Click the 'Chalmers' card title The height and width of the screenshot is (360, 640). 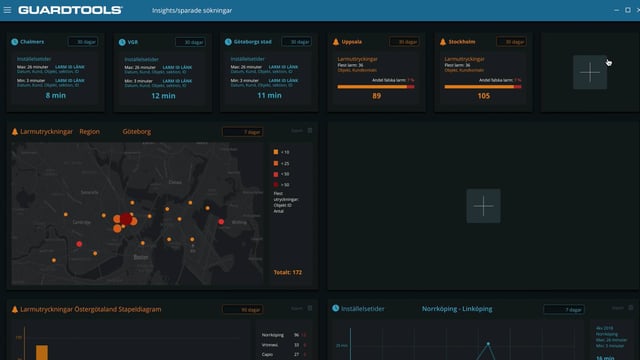coord(32,42)
